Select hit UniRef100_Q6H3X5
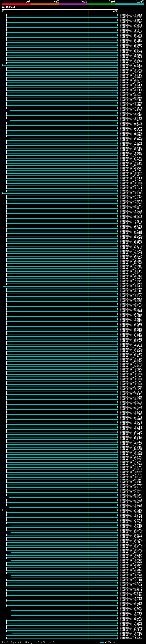146x644 pixels. [x=131, y=314]
